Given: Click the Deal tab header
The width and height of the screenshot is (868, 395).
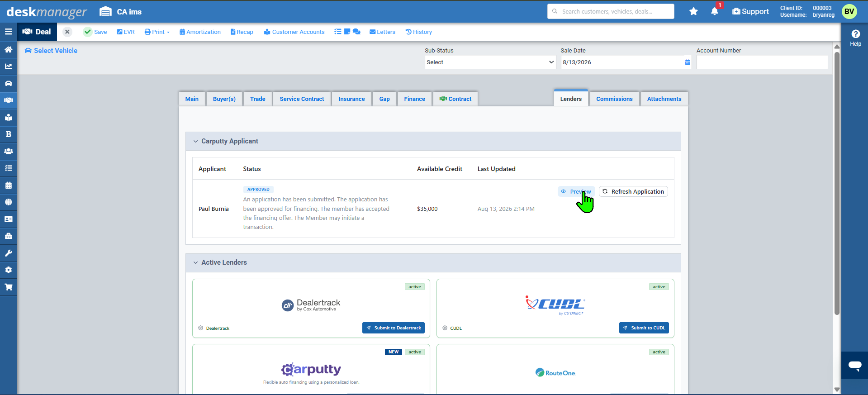Looking at the screenshot, I should click(x=37, y=32).
